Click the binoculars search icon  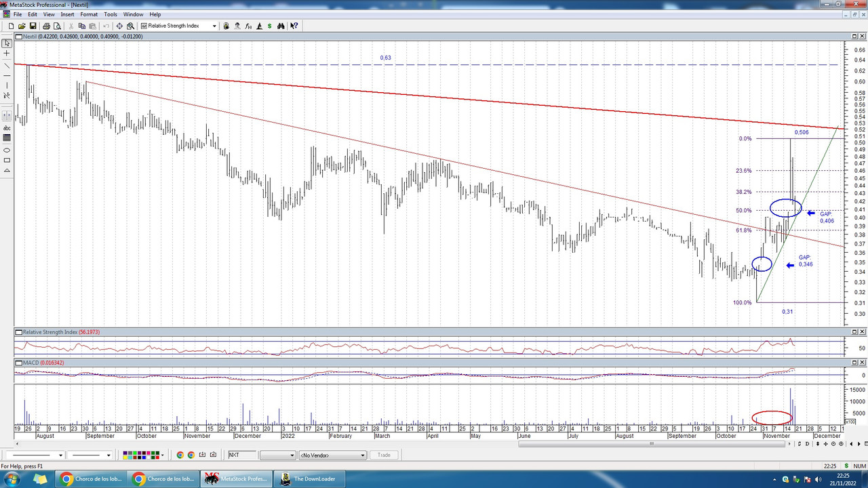281,26
